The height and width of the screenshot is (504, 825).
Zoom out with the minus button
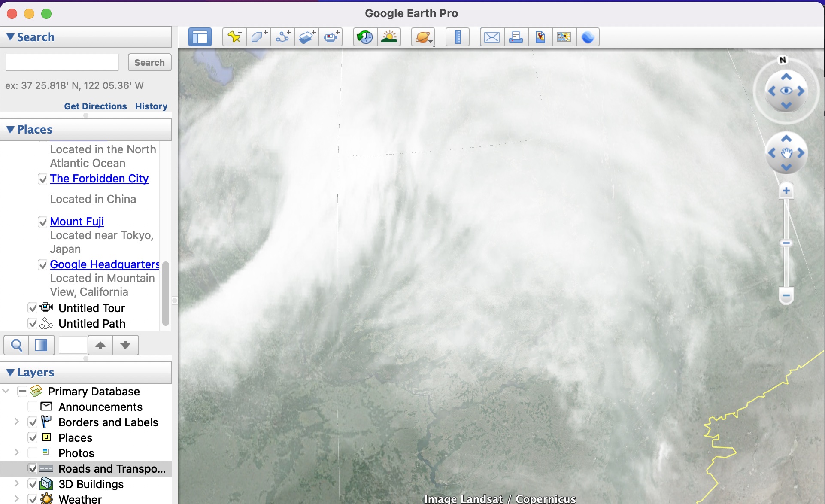786,296
